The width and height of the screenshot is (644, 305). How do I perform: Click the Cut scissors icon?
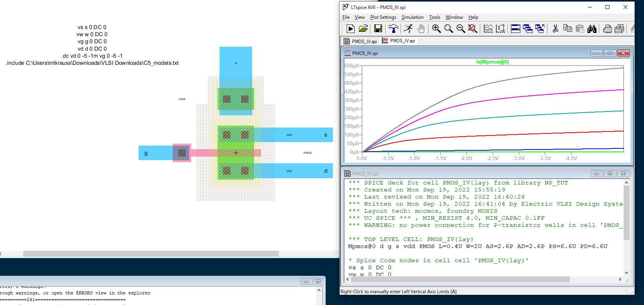point(555,29)
